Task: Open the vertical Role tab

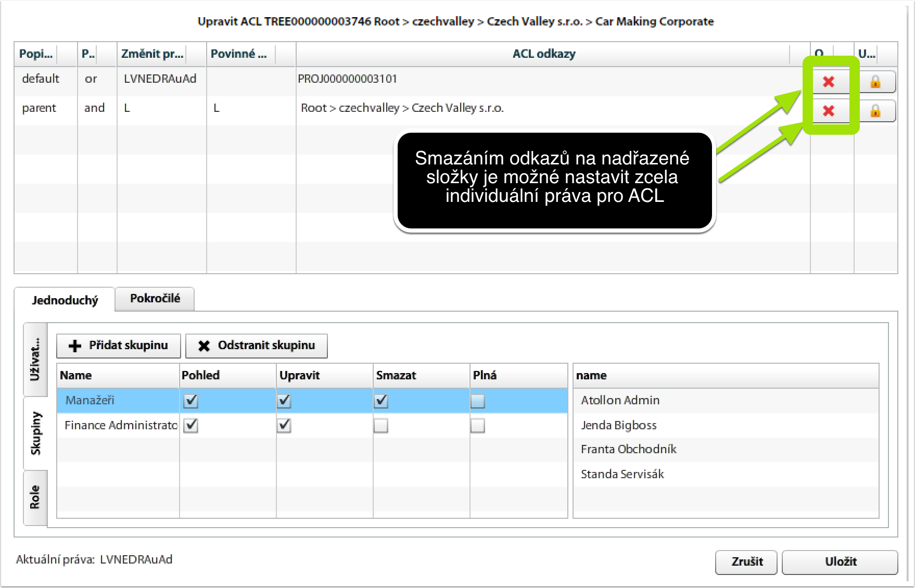Action: [x=35, y=497]
